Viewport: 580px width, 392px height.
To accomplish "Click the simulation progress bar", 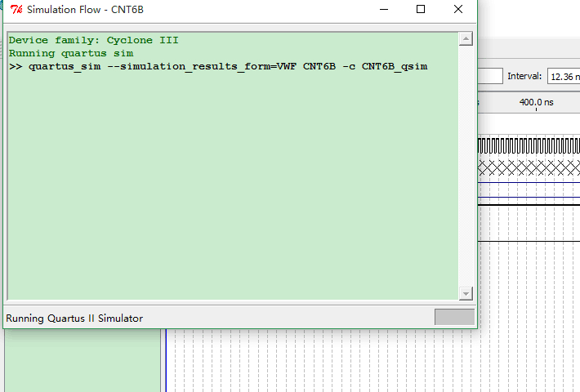I will tap(454, 317).
